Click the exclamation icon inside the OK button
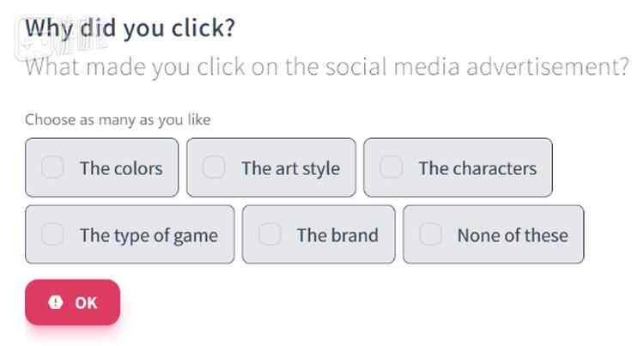 pyautogui.click(x=56, y=302)
